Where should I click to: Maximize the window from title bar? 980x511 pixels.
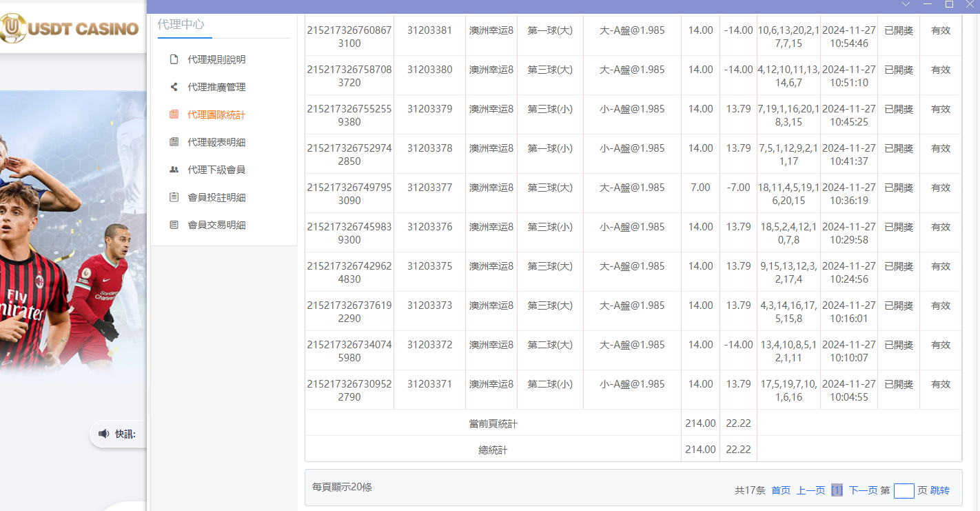pos(949,5)
